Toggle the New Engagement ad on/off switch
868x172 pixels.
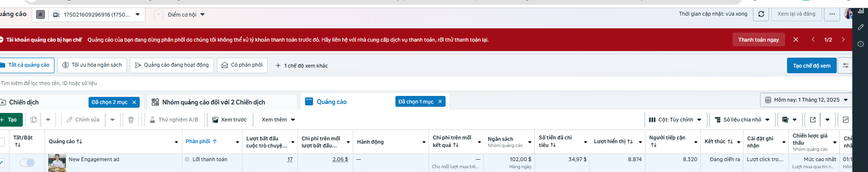tap(27, 163)
